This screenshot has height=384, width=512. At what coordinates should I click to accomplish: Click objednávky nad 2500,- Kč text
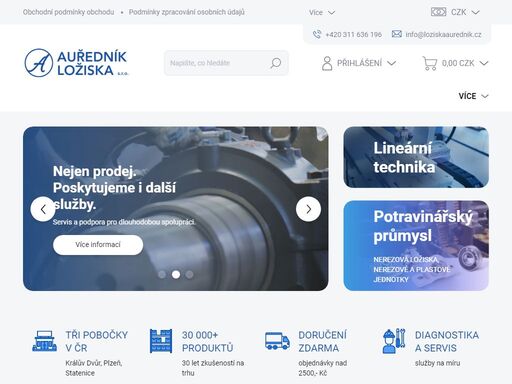point(323,368)
